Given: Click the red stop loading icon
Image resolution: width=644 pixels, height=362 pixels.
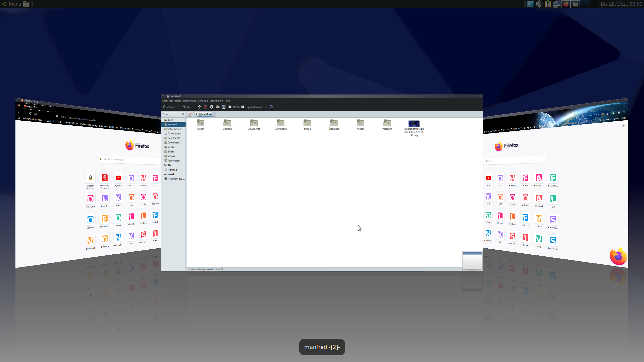Looking at the screenshot, I should 205,107.
